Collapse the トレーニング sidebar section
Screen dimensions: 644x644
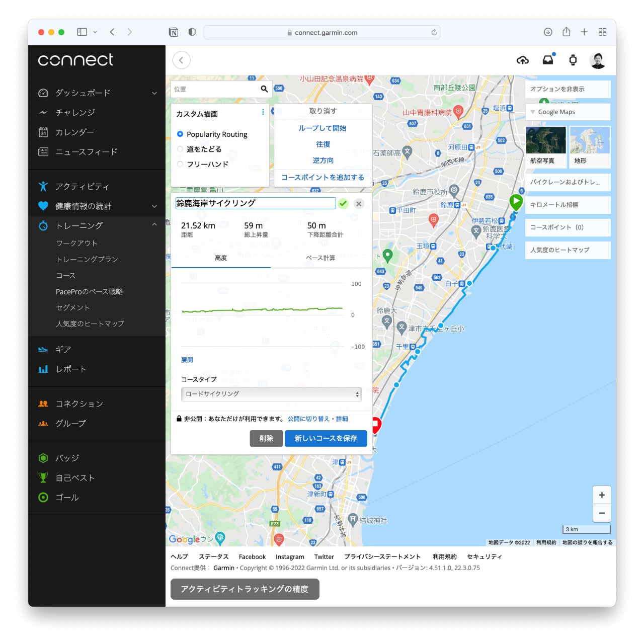coord(154,225)
